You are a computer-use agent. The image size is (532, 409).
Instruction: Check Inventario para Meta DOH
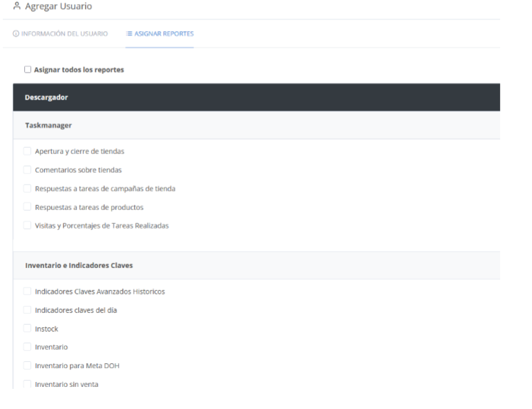click(x=27, y=365)
